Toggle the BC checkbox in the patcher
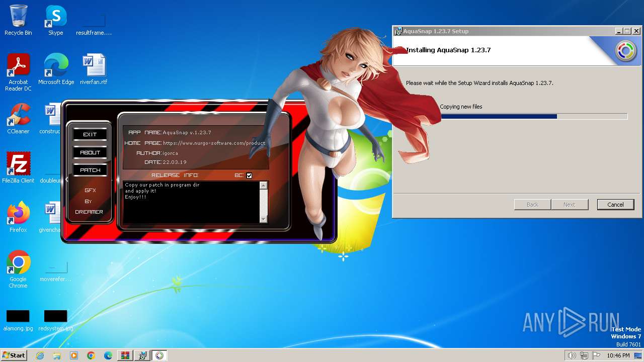This screenshot has width=644, height=362. 249,175
